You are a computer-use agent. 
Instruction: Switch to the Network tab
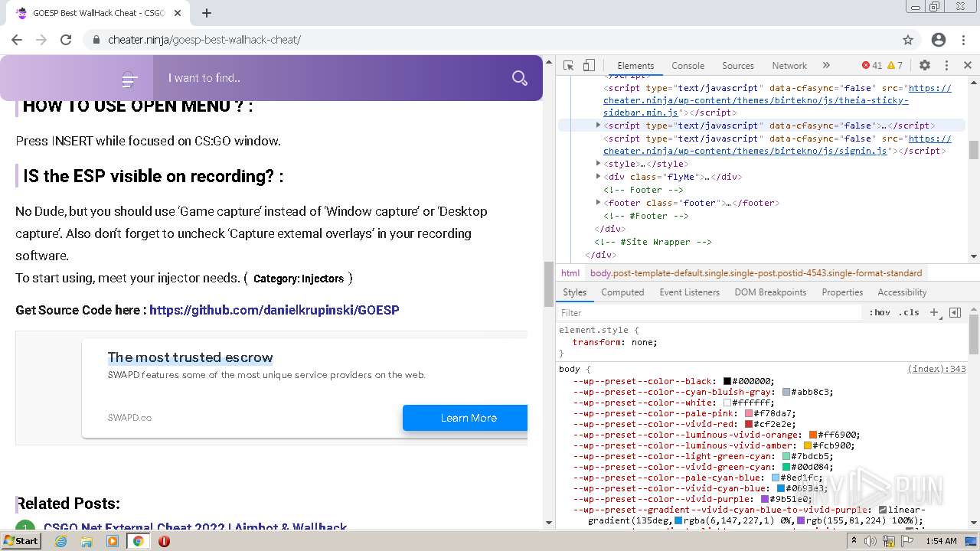tap(789, 66)
